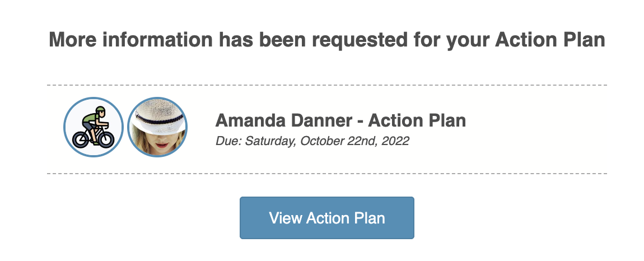Click empty card space right of the title

click(x=538, y=129)
